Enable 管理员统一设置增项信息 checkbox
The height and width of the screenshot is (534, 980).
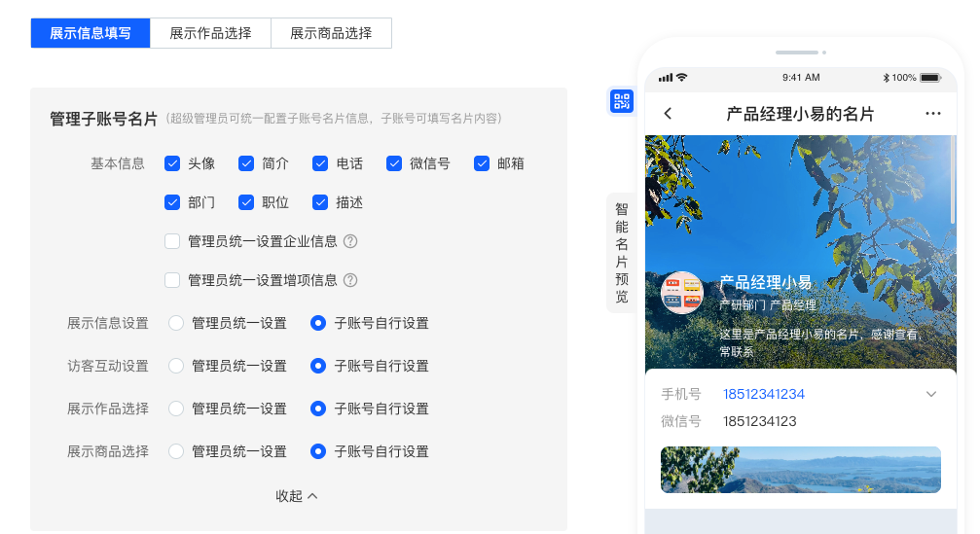point(172,280)
